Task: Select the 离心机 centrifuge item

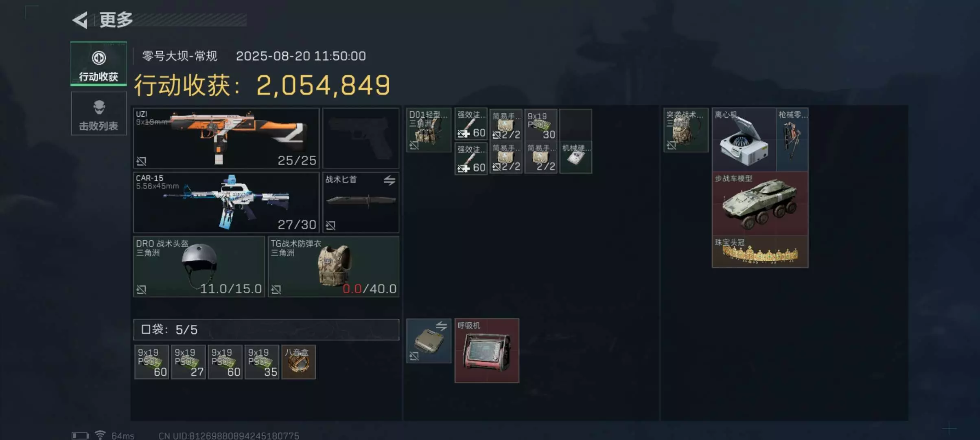Action: coord(744,140)
